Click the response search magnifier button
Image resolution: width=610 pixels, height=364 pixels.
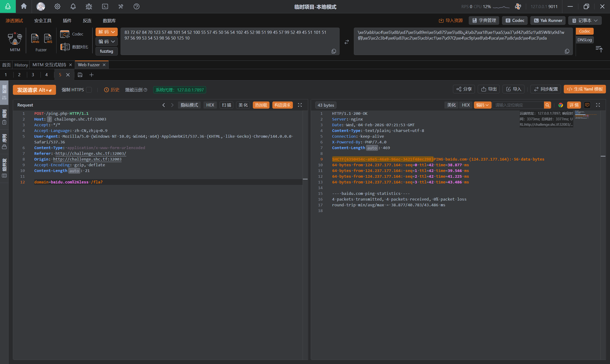(x=548, y=105)
